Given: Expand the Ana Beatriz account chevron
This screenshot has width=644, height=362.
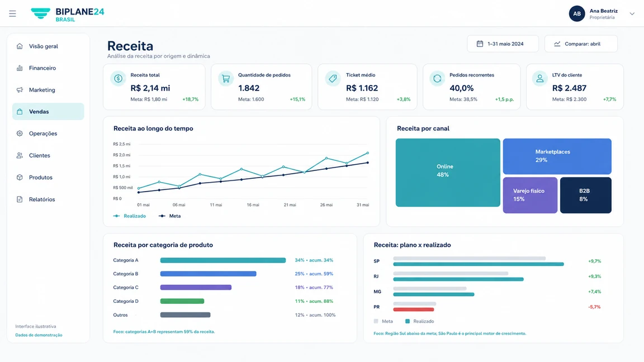Looking at the screenshot, I should pyautogui.click(x=632, y=13).
